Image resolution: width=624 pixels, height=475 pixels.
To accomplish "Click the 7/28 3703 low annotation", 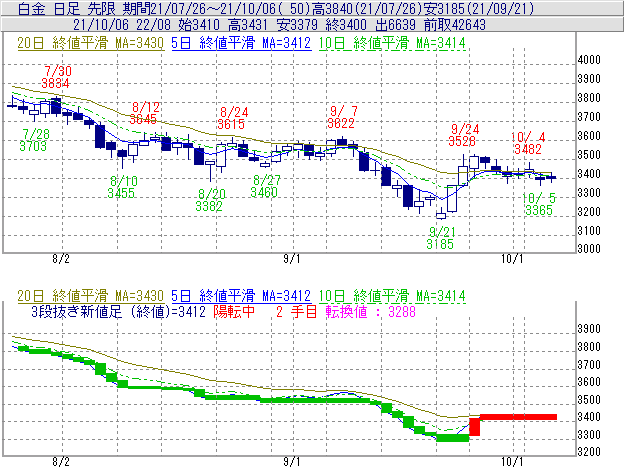I will pyautogui.click(x=33, y=140).
